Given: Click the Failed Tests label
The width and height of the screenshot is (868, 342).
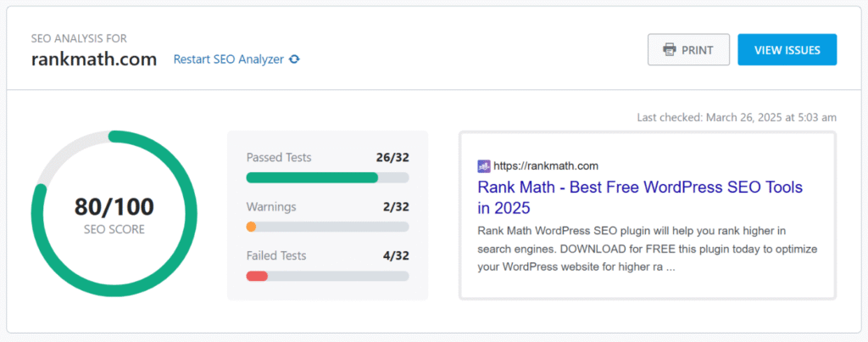Looking at the screenshot, I should [276, 255].
